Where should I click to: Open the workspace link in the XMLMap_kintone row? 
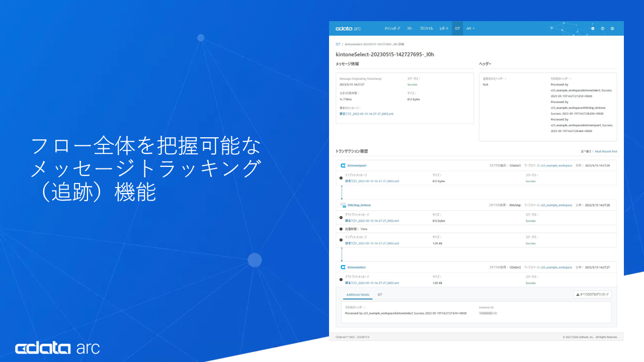point(556,205)
